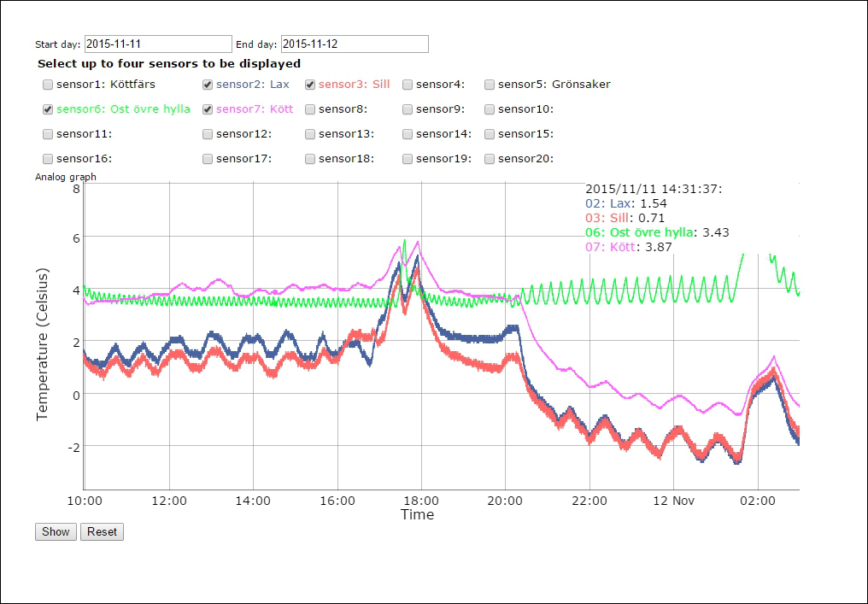Select the sensor13 checkbox
The image size is (868, 604).
pyautogui.click(x=310, y=134)
